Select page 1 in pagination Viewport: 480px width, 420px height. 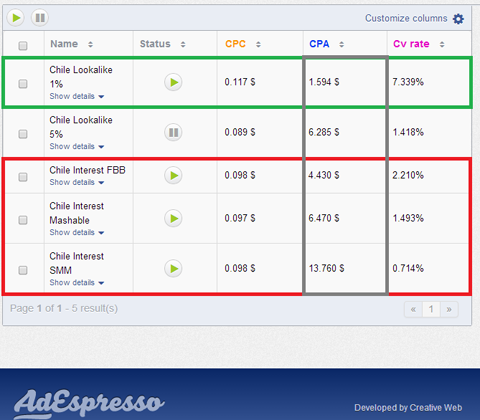(431, 309)
